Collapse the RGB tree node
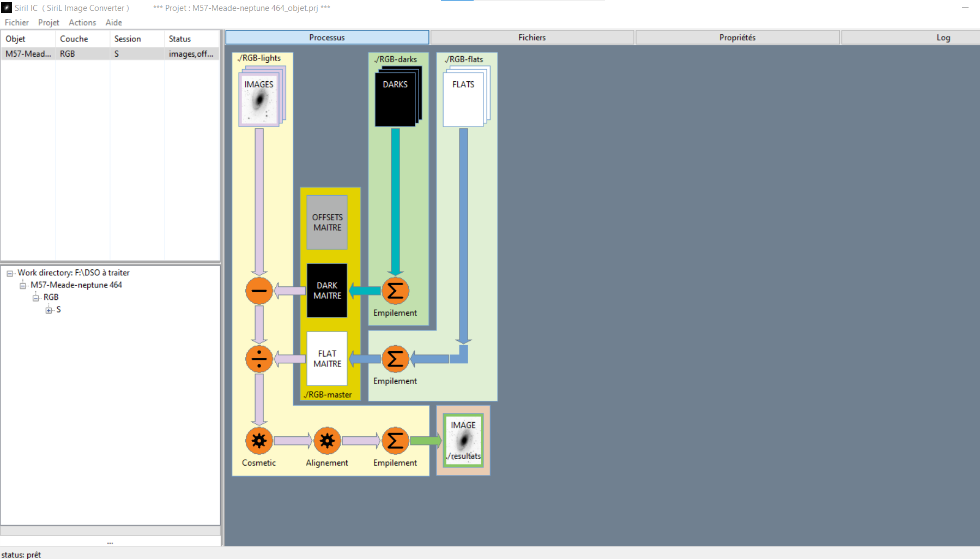 36,298
